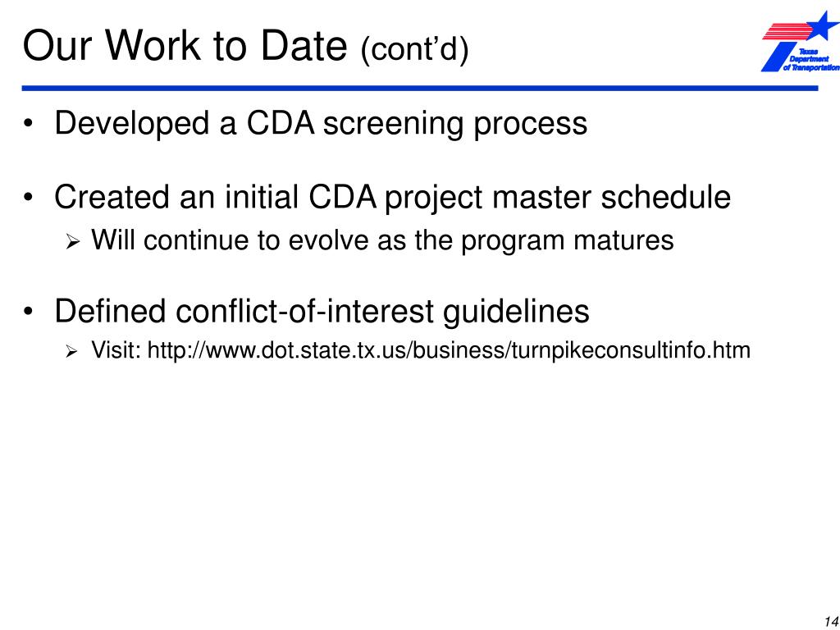Open the turnpikeconsultinfo.htm URL link
Screen dimensions: 840x630
click(449, 350)
